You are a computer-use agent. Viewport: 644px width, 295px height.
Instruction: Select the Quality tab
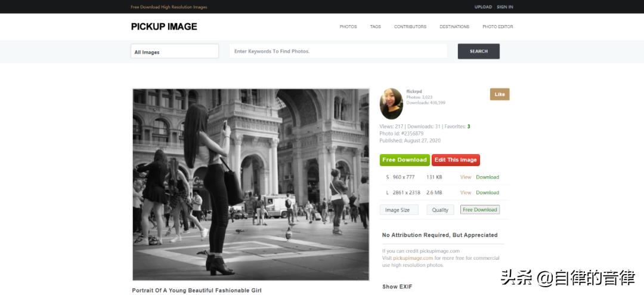click(x=440, y=210)
